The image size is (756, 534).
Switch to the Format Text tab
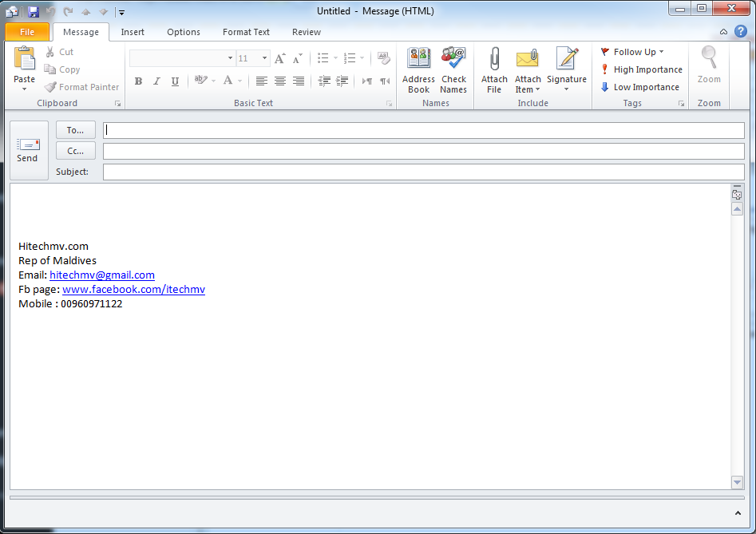click(246, 32)
